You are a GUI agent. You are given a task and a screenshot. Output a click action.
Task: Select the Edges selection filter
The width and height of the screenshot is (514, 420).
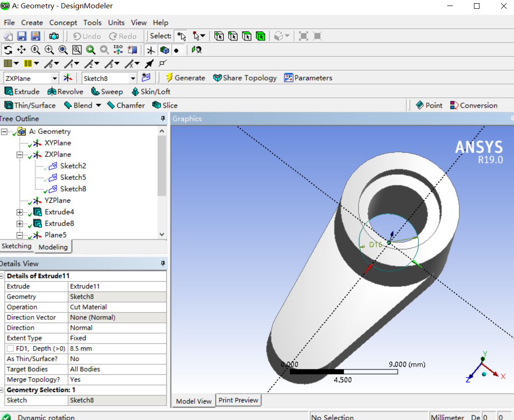tap(233, 36)
